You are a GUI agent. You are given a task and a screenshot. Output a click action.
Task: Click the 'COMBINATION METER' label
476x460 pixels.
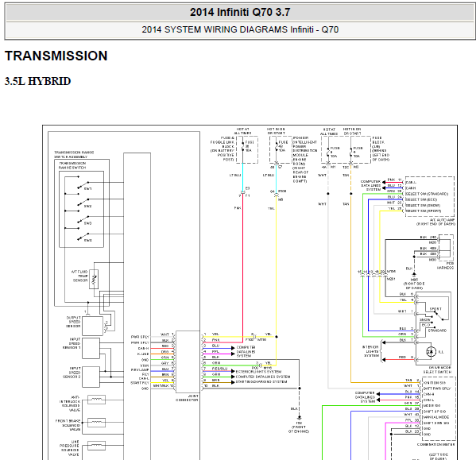point(435,444)
